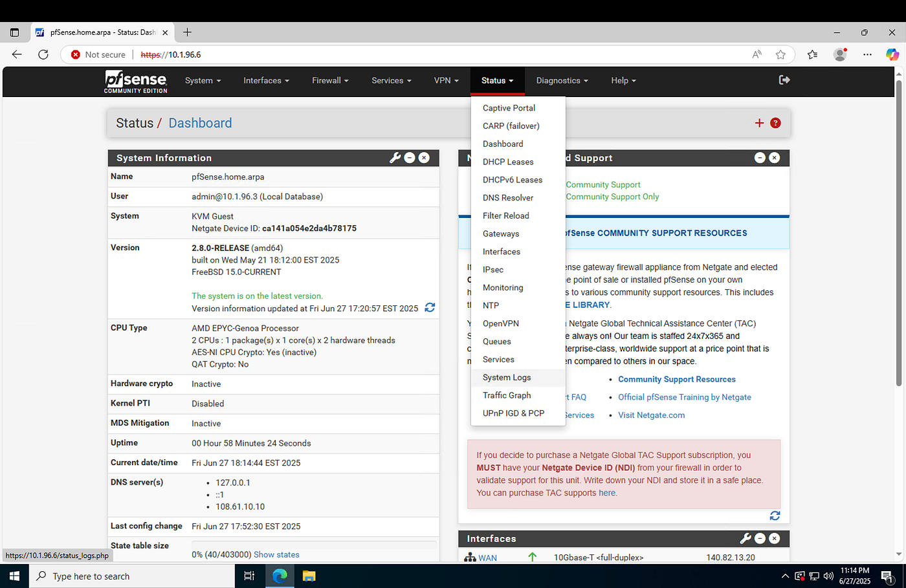Select DHCP Leases from Status menu
The height and width of the screenshot is (588, 906).
coord(518,162)
